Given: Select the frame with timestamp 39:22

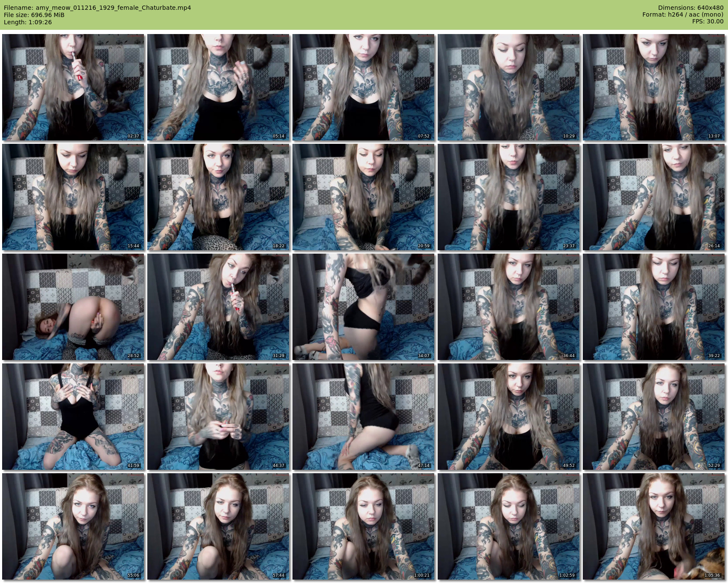Looking at the screenshot, I should tap(654, 307).
